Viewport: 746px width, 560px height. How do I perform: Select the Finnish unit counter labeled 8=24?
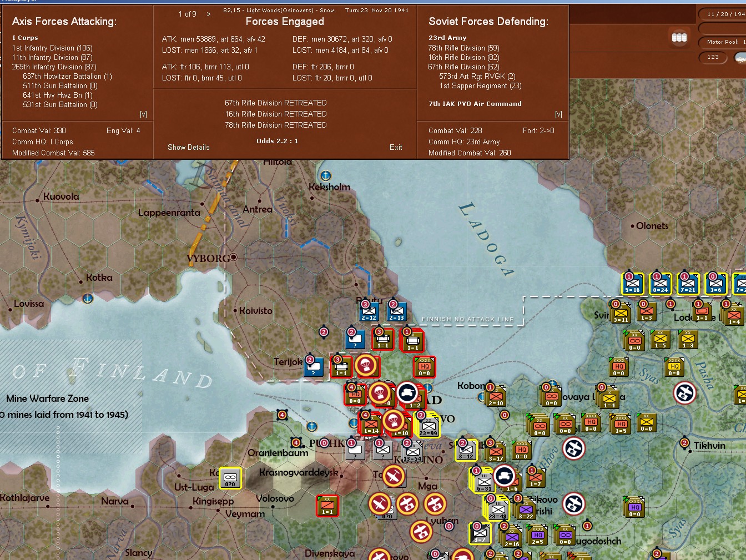tap(661, 284)
